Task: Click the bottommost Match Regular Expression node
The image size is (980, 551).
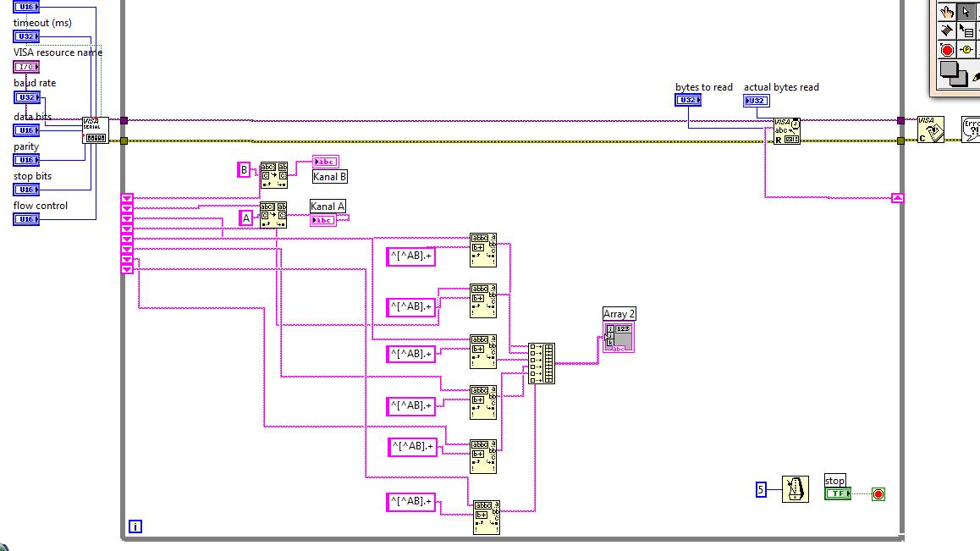Action: pyautogui.click(x=487, y=517)
